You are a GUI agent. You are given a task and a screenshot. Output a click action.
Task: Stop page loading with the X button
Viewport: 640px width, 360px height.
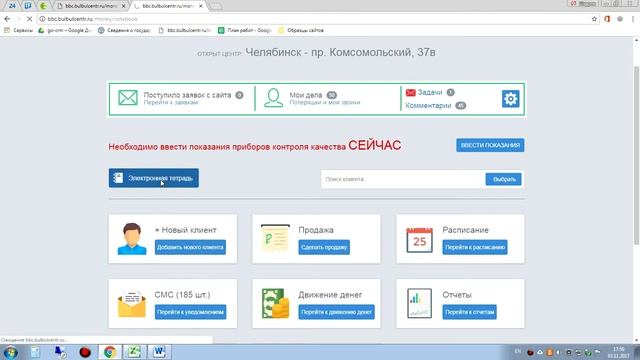click(29, 19)
